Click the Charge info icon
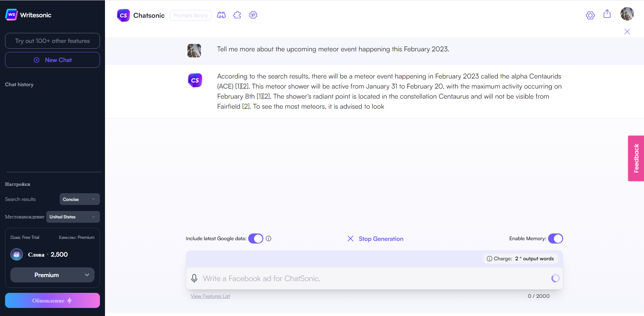 [x=489, y=259]
